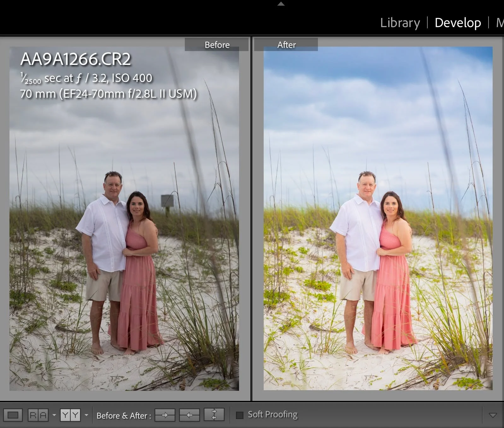Click the After photo preview
504x428 pixels.
point(378,218)
